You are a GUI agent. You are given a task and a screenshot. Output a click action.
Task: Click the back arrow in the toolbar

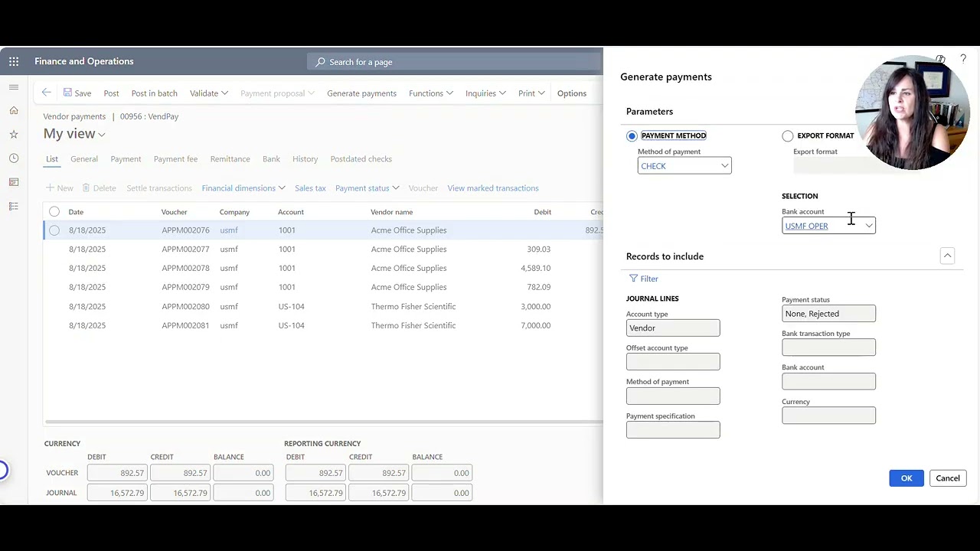click(46, 93)
